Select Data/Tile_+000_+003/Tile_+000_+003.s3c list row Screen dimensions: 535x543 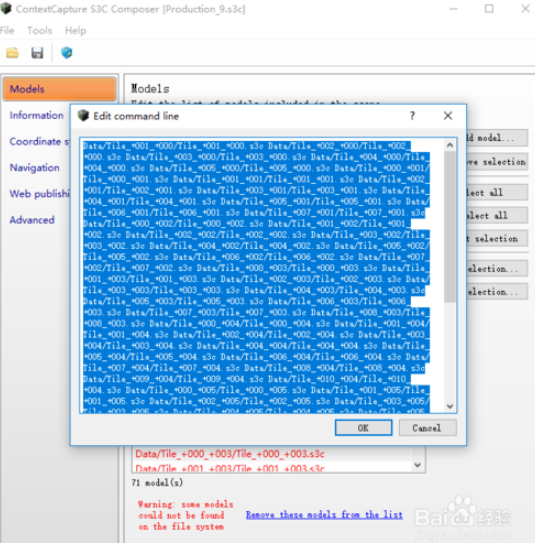[x=230, y=454]
